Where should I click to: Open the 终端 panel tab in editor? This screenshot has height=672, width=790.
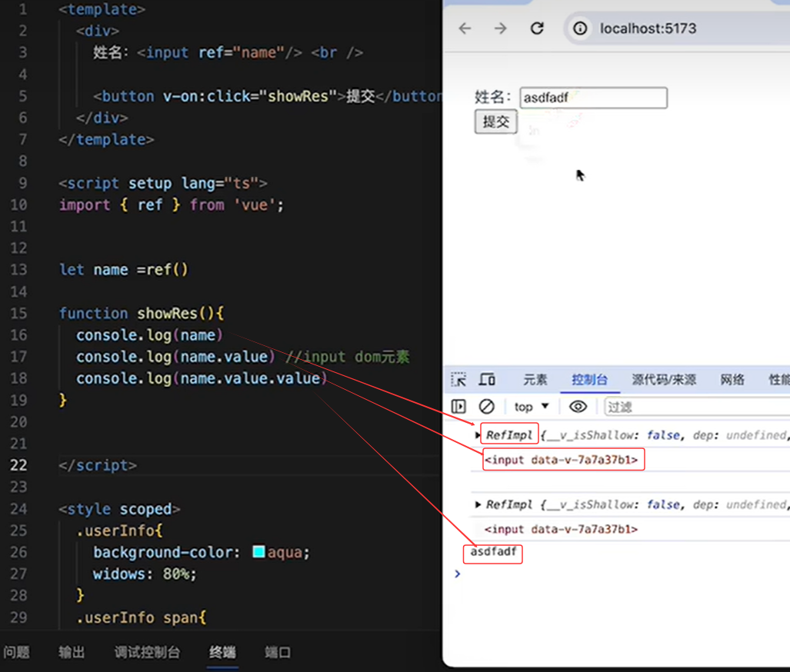222,652
